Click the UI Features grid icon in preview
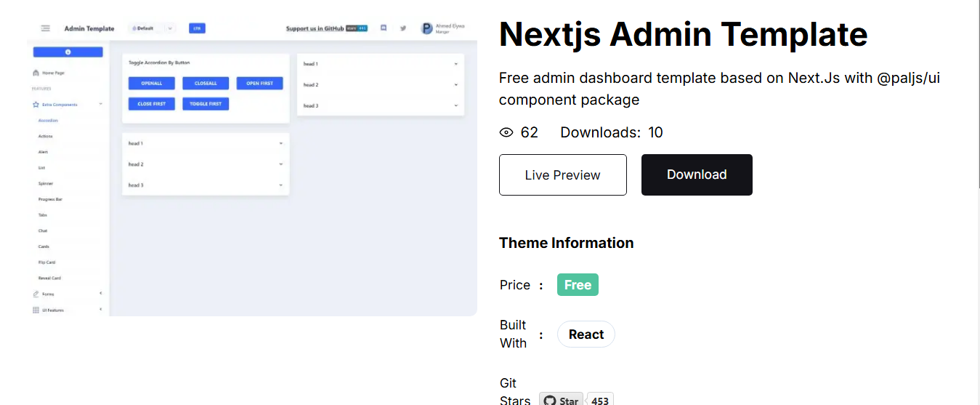Viewport: 980px width, 405px height. coord(36,310)
